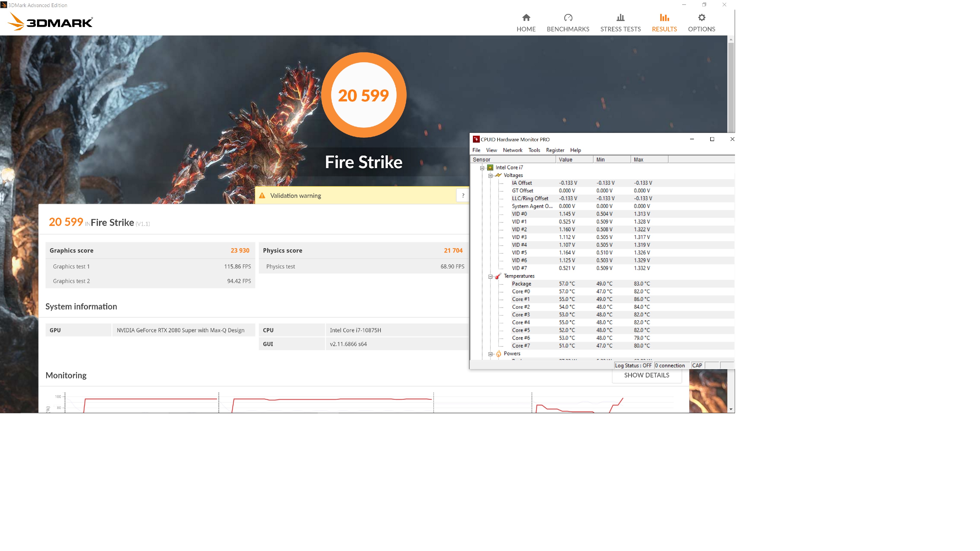Click the Graphics test 2 FPS row

tap(150, 281)
